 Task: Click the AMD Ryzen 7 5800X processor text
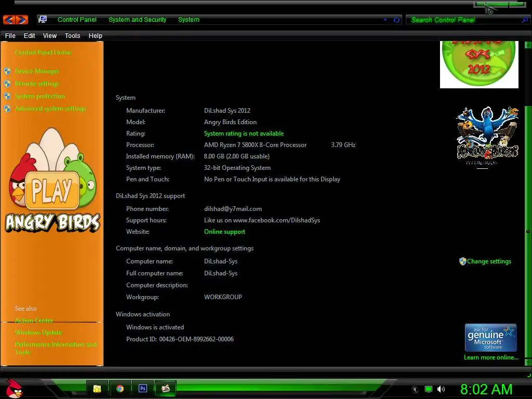pyautogui.click(x=255, y=145)
